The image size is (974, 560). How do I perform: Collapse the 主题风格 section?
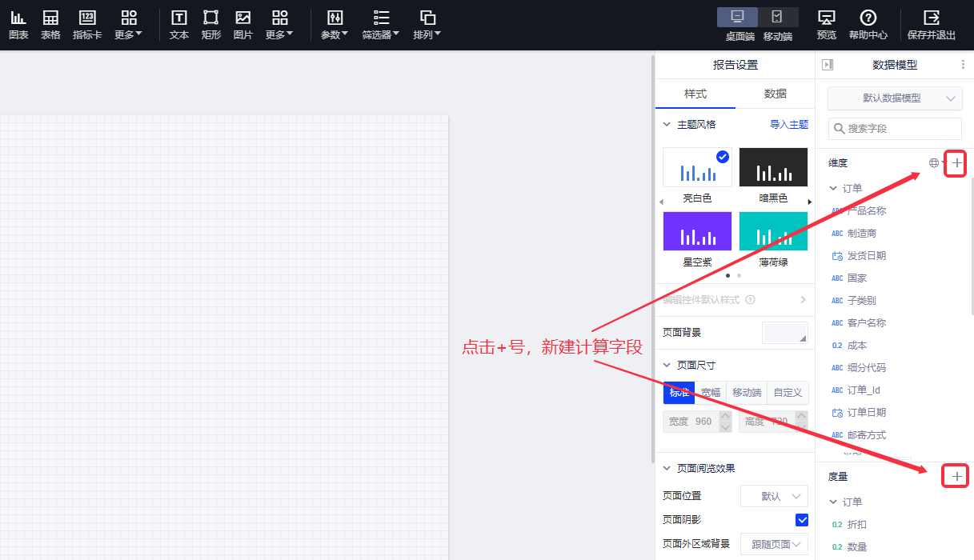point(667,125)
